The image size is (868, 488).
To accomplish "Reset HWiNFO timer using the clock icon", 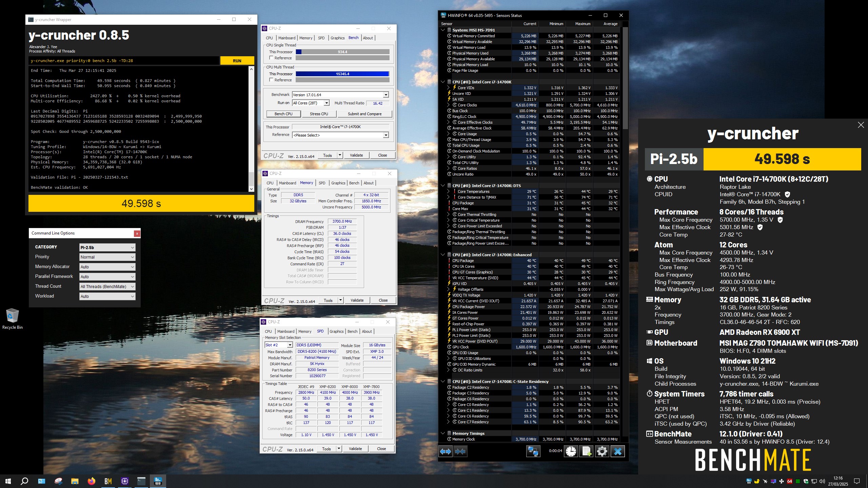I will 571,451.
